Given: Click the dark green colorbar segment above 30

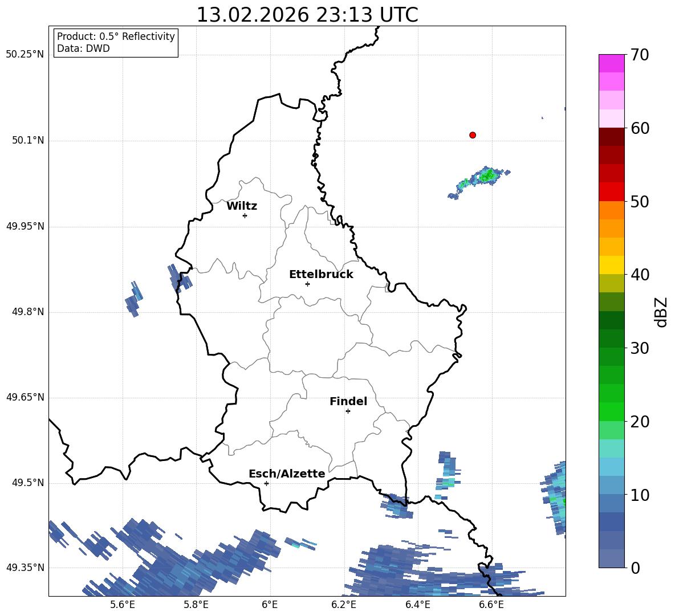Looking at the screenshot, I should 612,320.
